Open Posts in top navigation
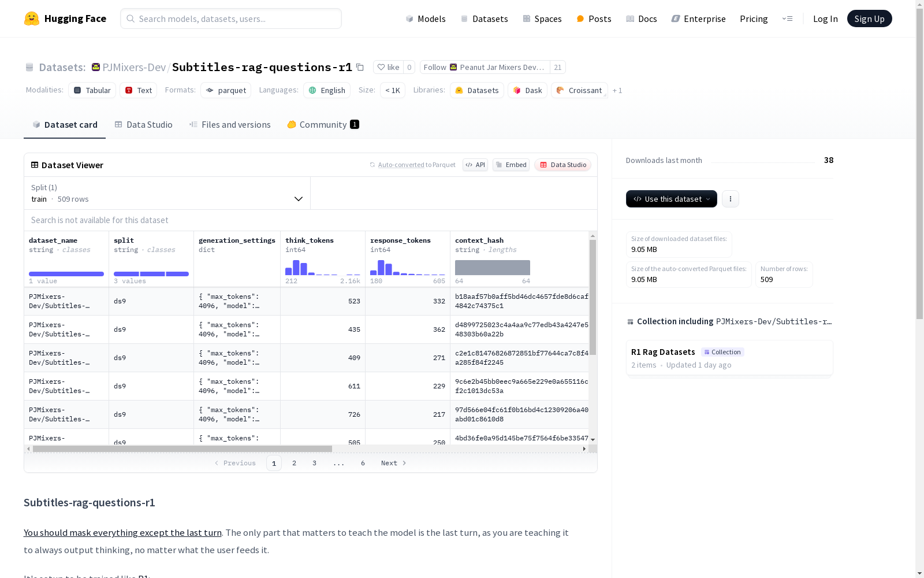Image resolution: width=924 pixels, height=578 pixels. 594,18
